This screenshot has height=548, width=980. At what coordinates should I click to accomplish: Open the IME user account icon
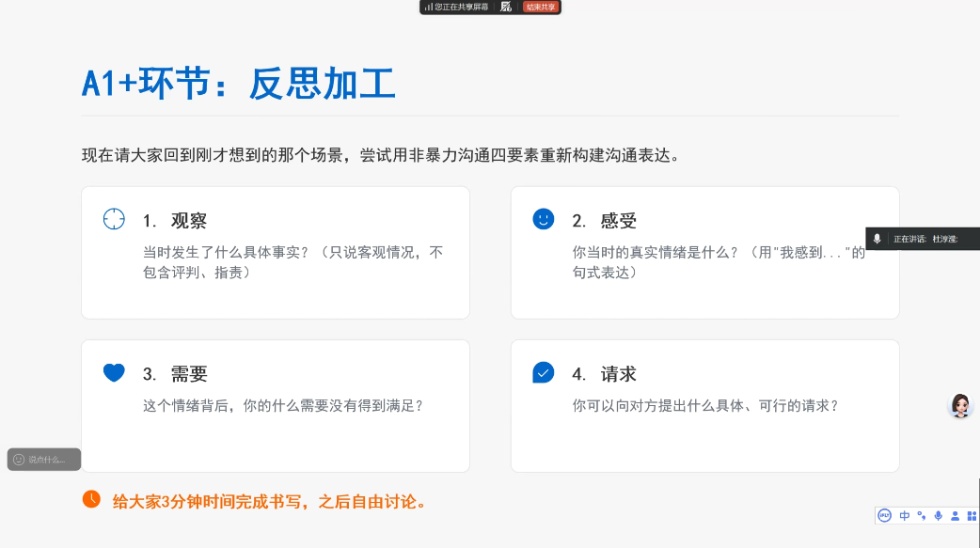pyautogui.click(x=955, y=515)
